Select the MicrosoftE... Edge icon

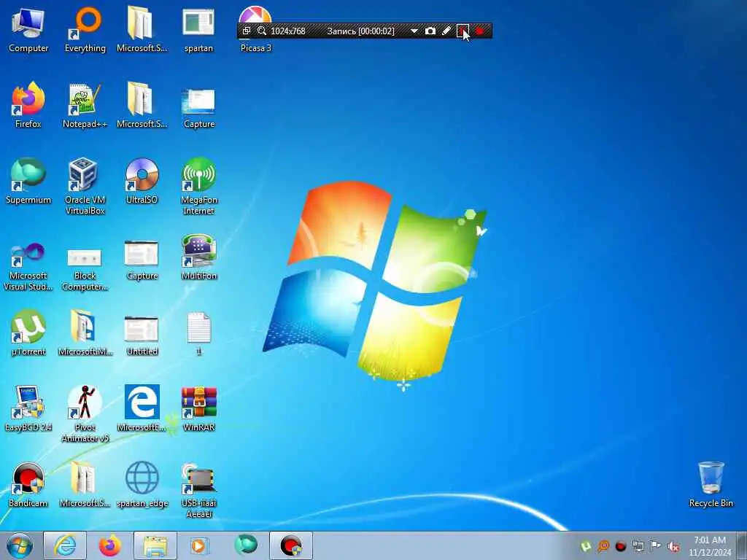pos(142,408)
